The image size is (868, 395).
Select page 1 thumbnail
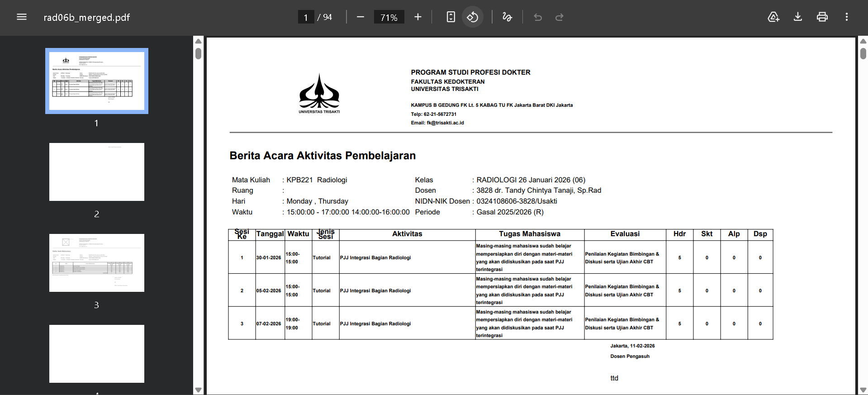pos(97,81)
